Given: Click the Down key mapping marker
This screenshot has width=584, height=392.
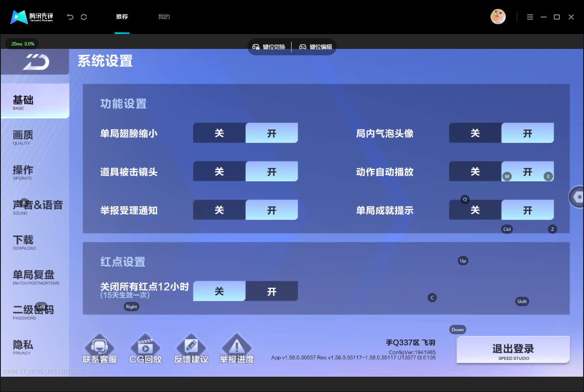Looking at the screenshot, I should pos(458,330).
